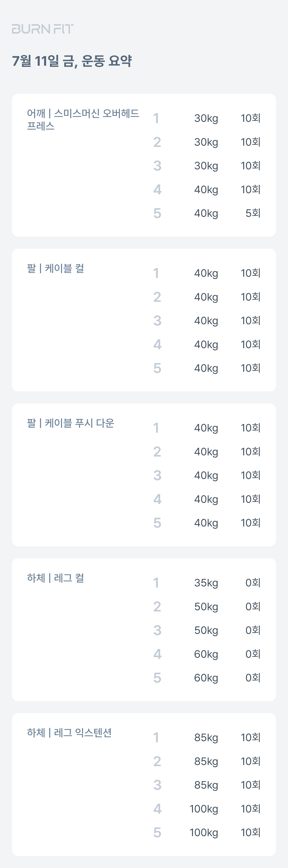Click set 4 60kg weight in 레그 컬

pos(206,654)
